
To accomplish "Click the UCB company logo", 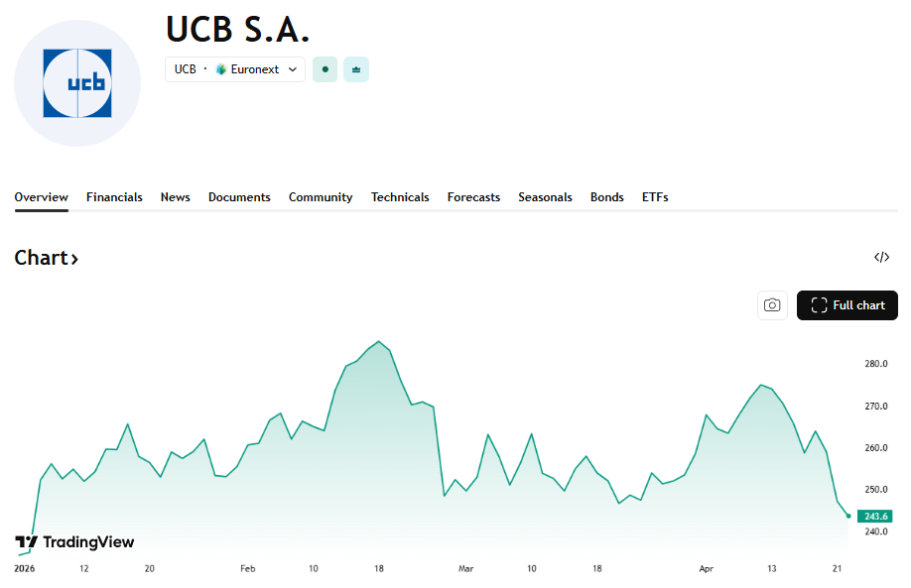I will click(x=77, y=83).
